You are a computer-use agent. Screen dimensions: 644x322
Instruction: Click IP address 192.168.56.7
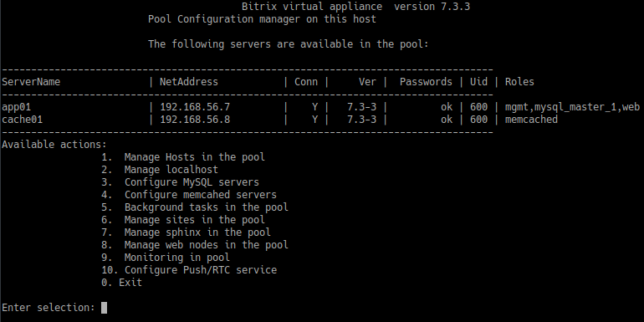click(195, 107)
